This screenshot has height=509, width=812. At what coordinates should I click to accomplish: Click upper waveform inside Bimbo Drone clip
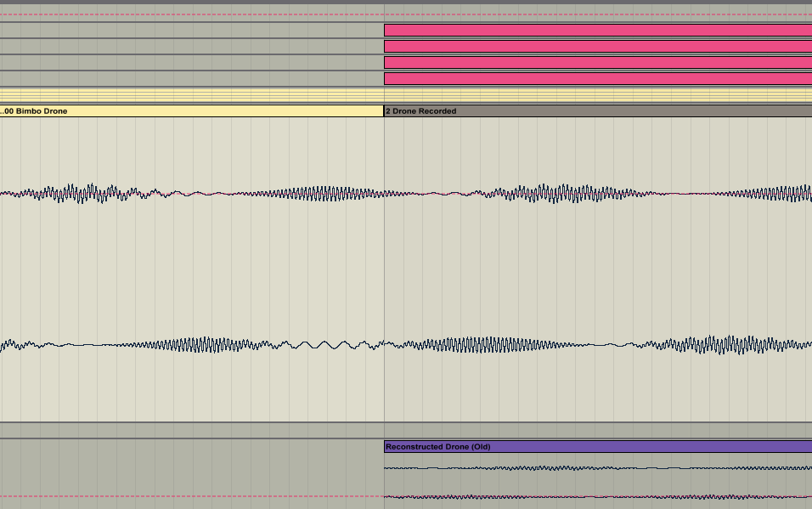(x=191, y=194)
